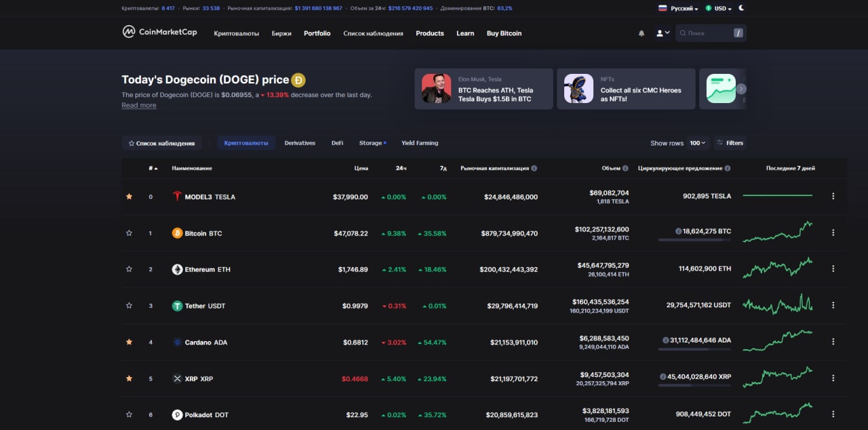Click the Bitcoin logo icon

177,233
